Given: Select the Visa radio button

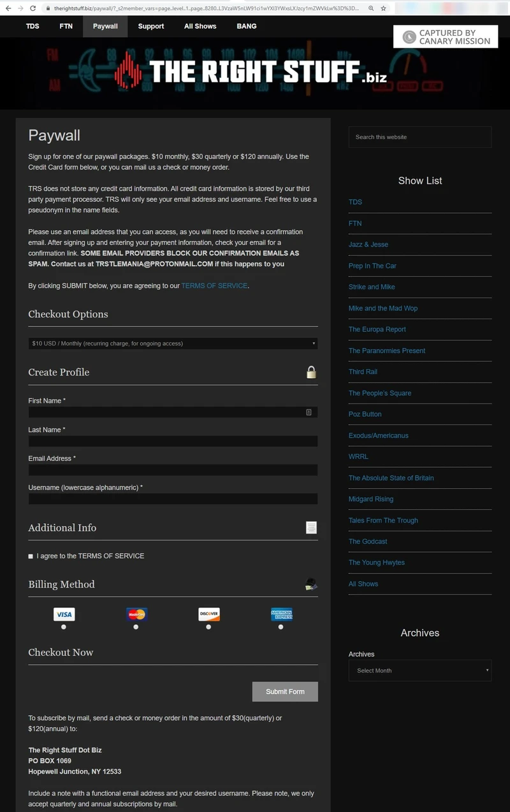Looking at the screenshot, I should [64, 627].
